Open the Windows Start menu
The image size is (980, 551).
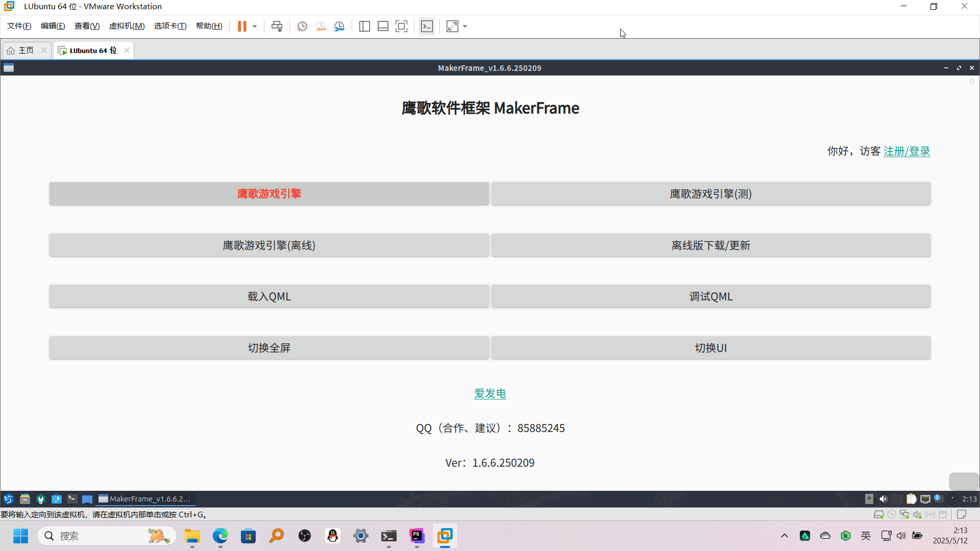point(21,536)
